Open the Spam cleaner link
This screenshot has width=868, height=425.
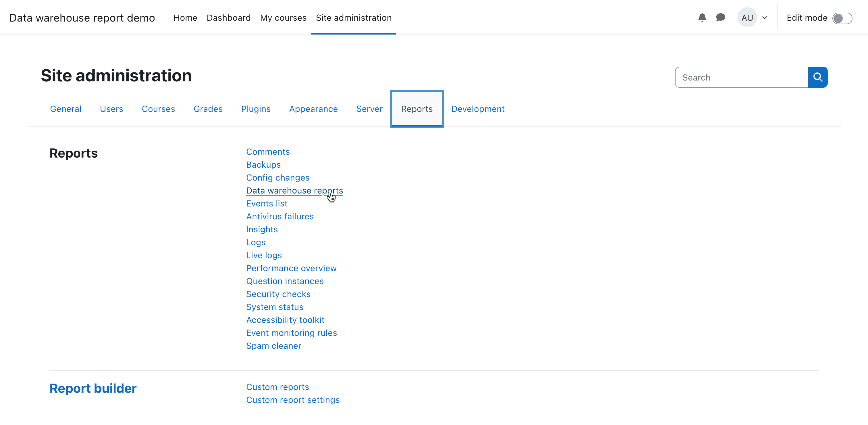(x=273, y=346)
